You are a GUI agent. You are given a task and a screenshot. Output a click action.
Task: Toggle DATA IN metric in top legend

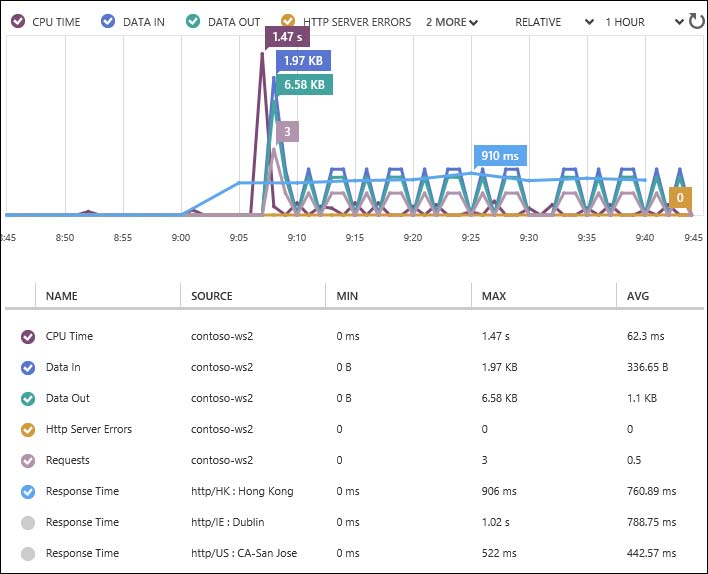(108, 21)
